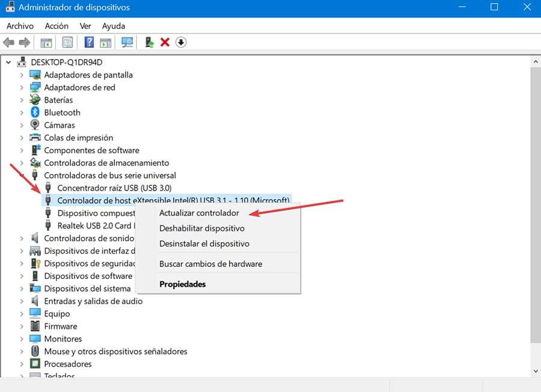541x392 pixels.
Task: Choose Actualizar controlador from context menu
Action: [199, 213]
